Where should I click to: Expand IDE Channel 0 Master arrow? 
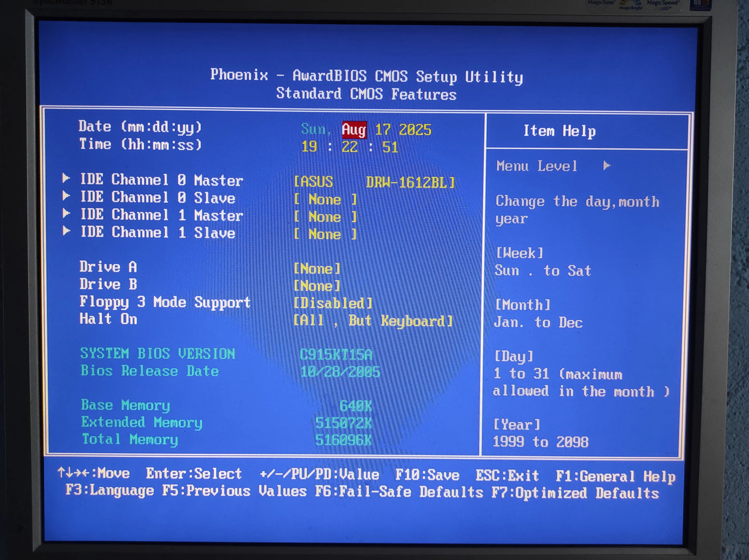(x=66, y=178)
